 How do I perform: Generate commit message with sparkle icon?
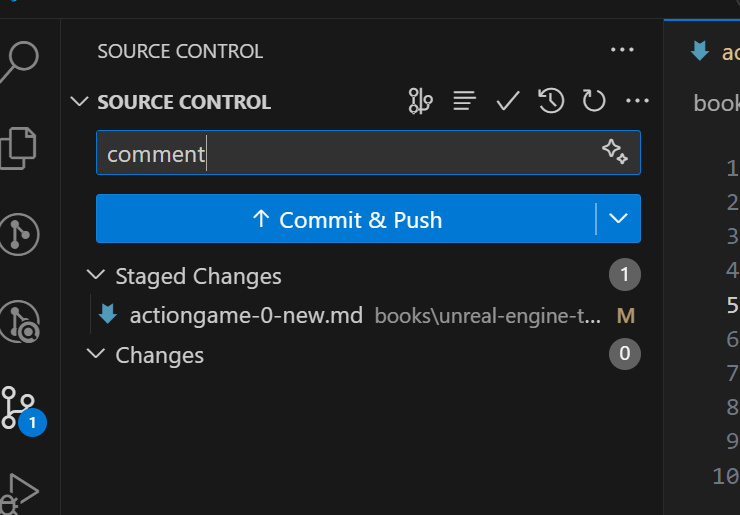click(x=615, y=152)
